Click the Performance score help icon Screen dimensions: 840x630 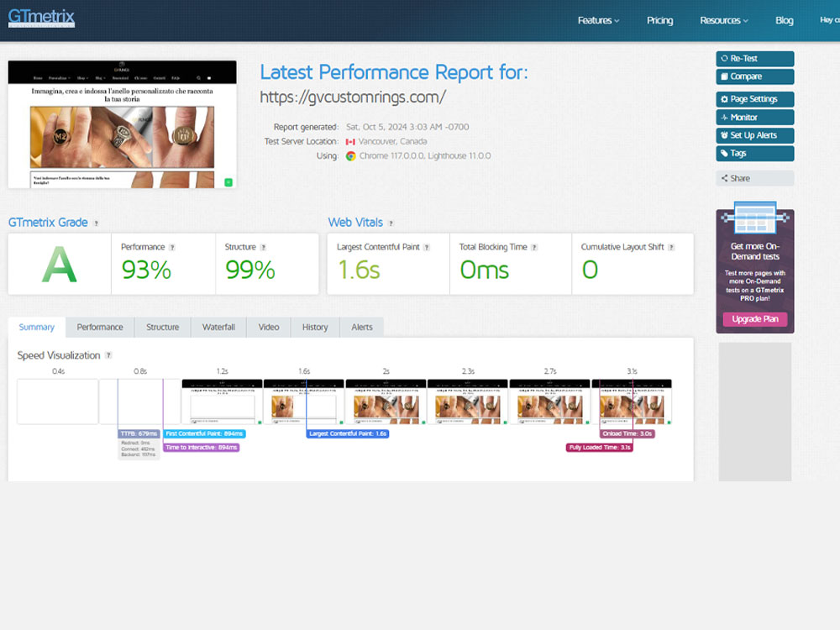172,248
